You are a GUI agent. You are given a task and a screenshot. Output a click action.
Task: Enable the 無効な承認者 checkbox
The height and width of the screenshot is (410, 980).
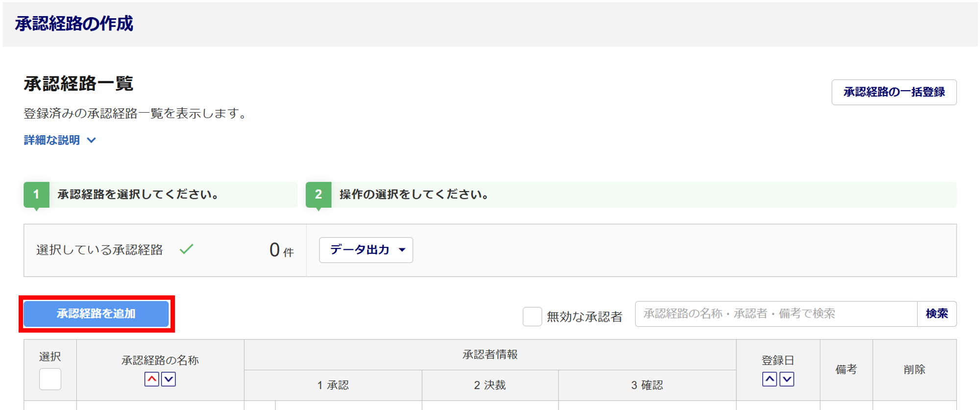(532, 316)
